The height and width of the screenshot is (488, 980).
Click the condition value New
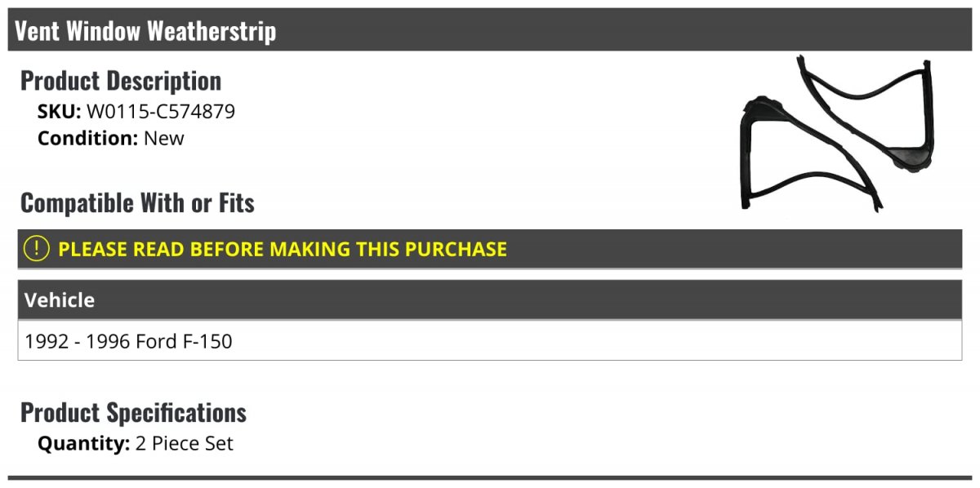pyautogui.click(x=164, y=138)
